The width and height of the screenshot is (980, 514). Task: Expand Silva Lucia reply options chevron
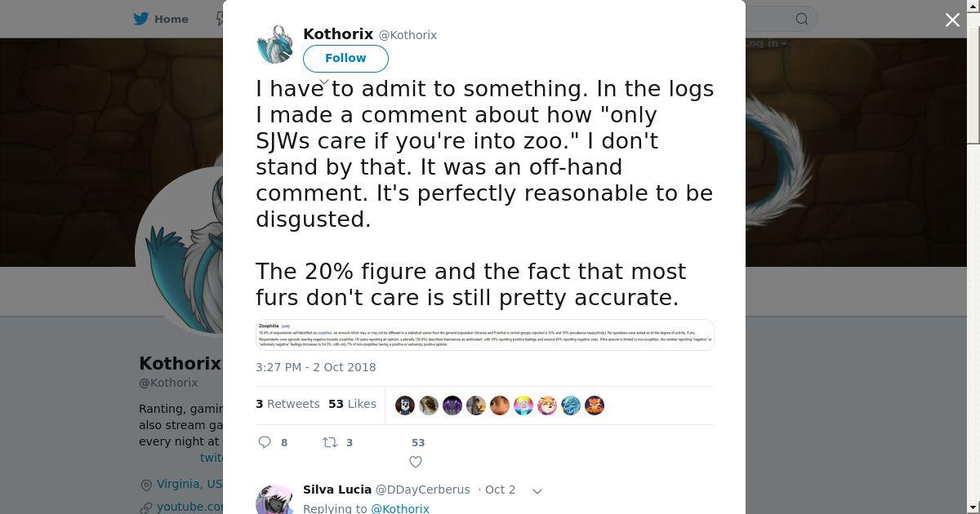pos(537,491)
